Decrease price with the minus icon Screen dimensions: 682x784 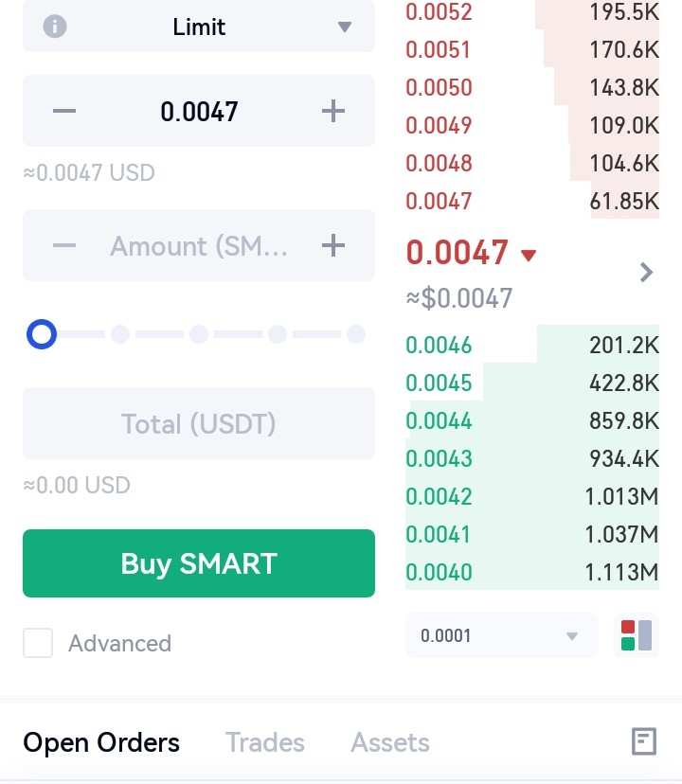pos(64,111)
